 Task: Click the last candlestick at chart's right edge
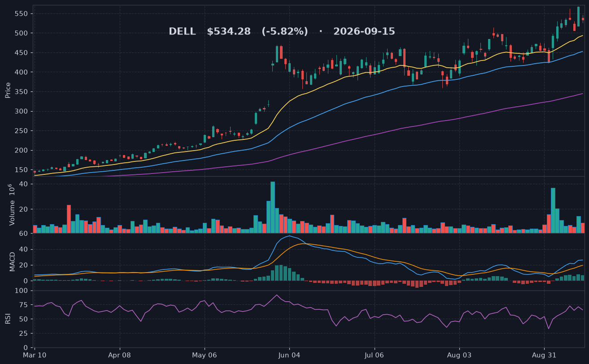(583, 19)
